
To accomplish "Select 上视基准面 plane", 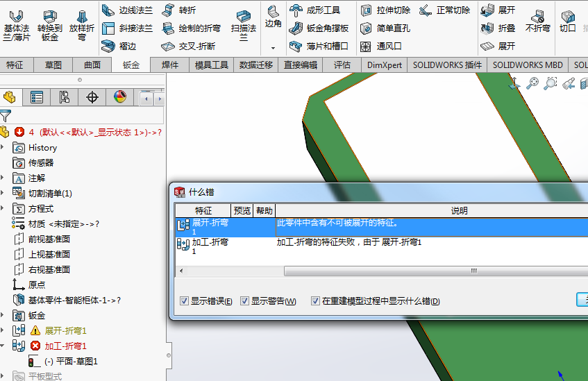I will (x=41, y=254).
